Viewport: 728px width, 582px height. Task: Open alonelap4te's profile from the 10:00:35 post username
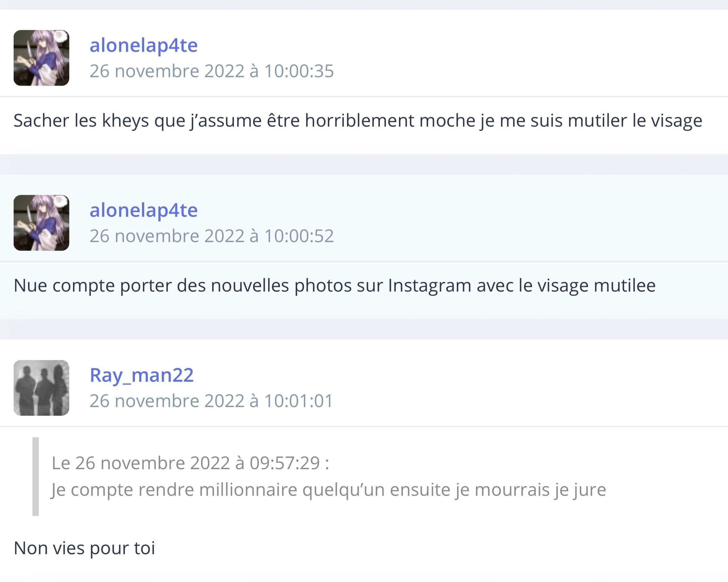coord(143,45)
